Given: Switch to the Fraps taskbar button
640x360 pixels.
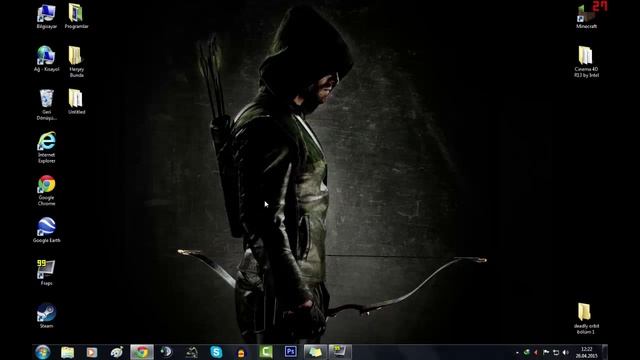Looking at the screenshot, I should (x=340, y=352).
